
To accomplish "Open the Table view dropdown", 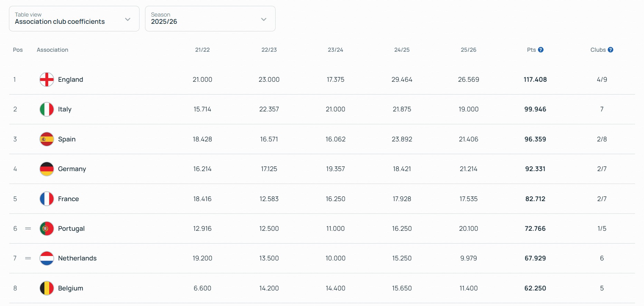I will tap(74, 19).
